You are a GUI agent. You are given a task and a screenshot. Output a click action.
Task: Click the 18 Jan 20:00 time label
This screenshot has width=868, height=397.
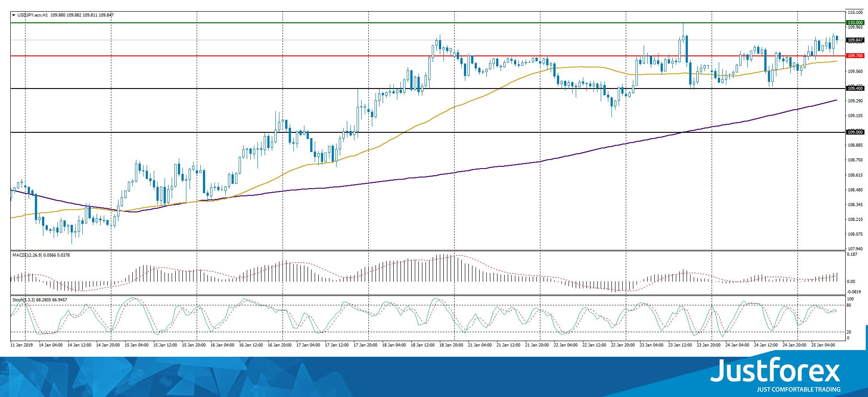click(451, 345)
